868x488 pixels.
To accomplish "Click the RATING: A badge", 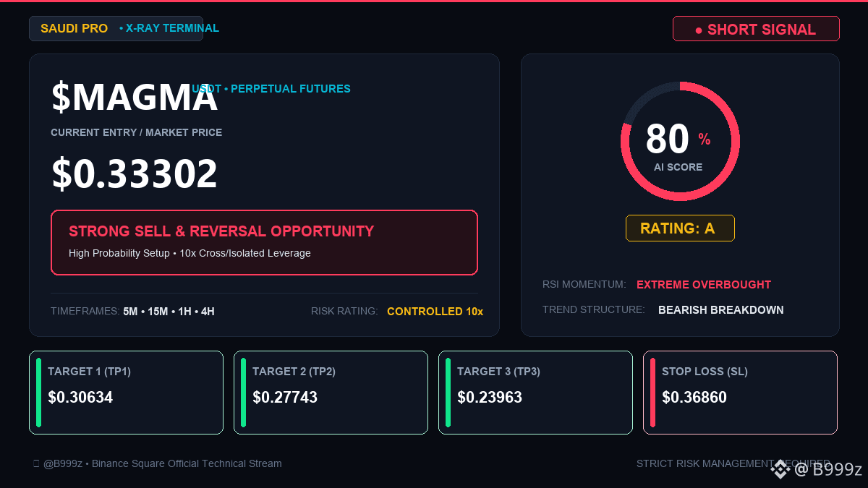I will pos(680,228).
